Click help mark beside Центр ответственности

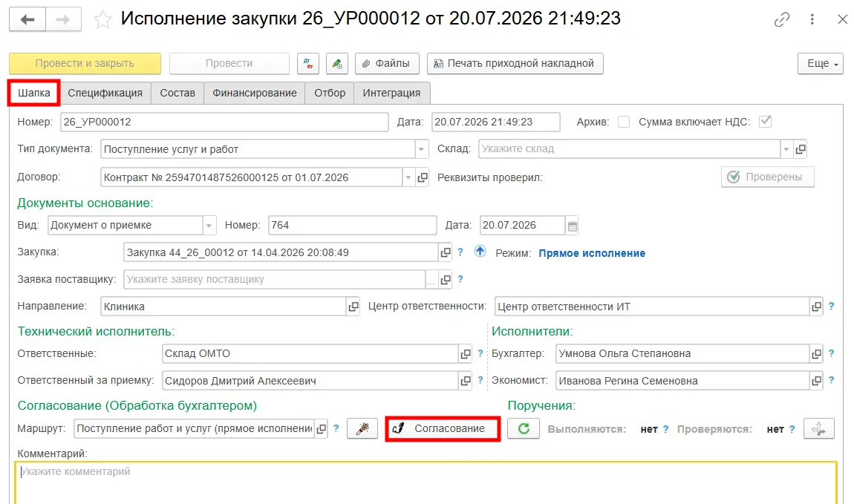click(831, 307)
